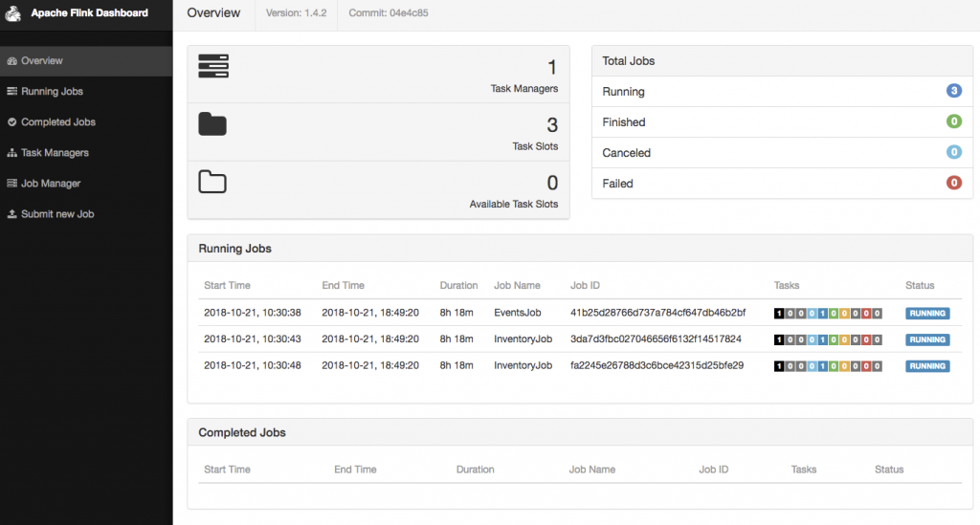Click green task counter in job fa2245e26 row

[834, 366]
